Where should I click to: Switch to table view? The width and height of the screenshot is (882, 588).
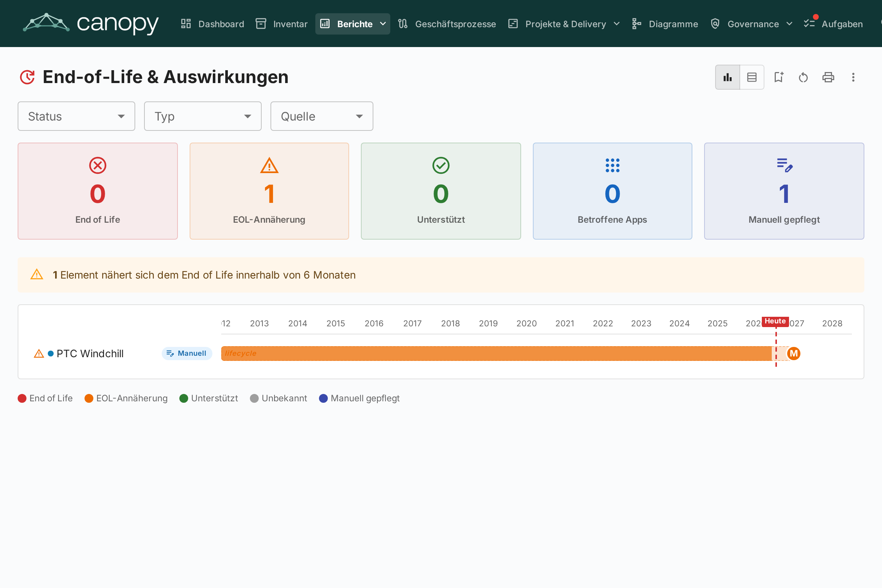click(x=752, y=77)
